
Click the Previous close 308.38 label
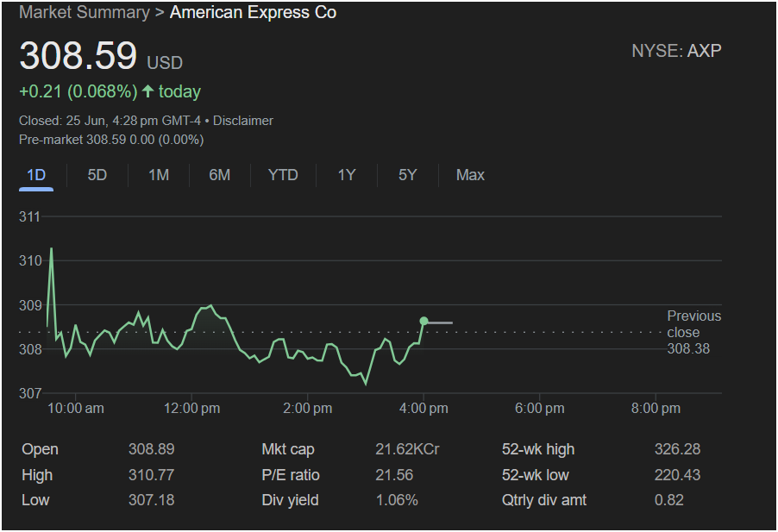693,332
